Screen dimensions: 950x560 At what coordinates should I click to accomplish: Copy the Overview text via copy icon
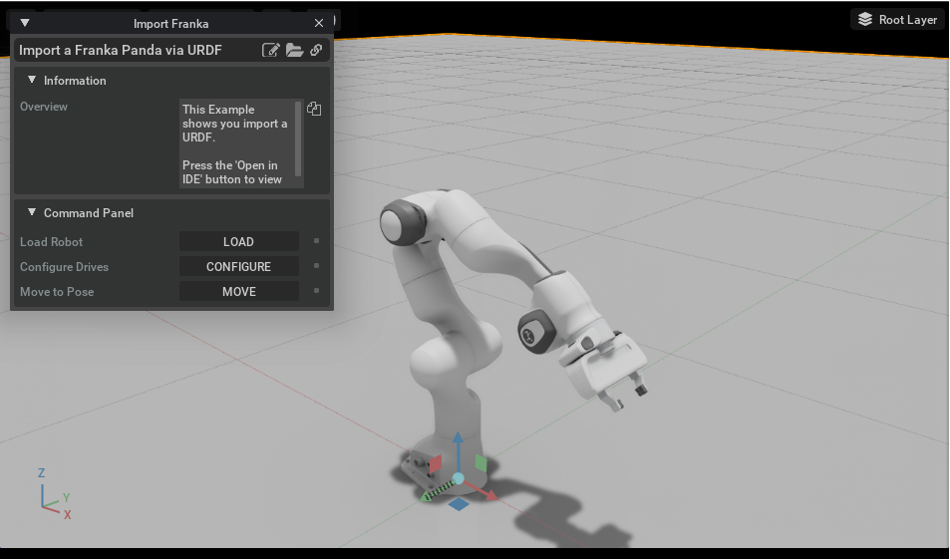pyautogui.click(x=314, y=109)
